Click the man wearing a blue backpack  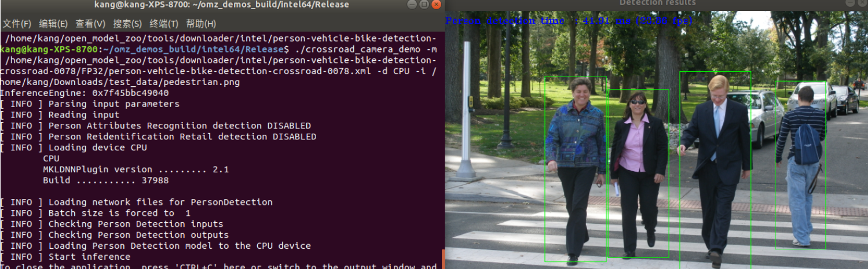(x=801, y=165)
